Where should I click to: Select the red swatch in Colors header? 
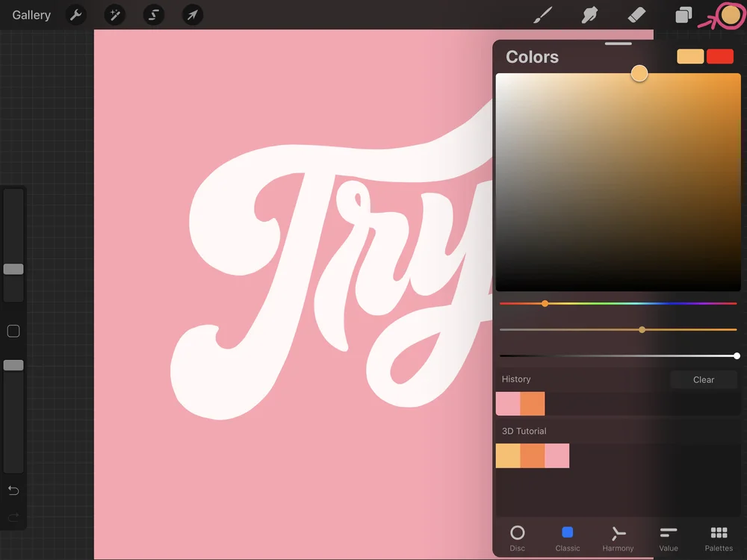coord(719,56)
